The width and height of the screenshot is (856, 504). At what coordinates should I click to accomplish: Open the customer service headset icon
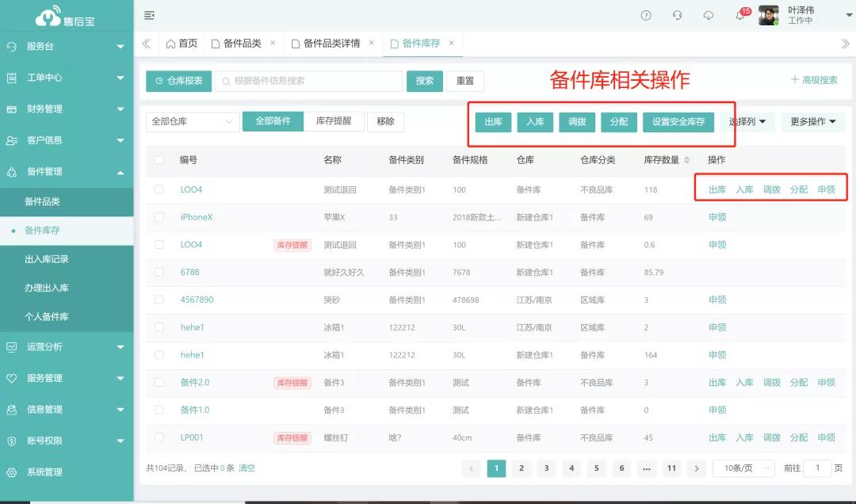pos(677,16)
